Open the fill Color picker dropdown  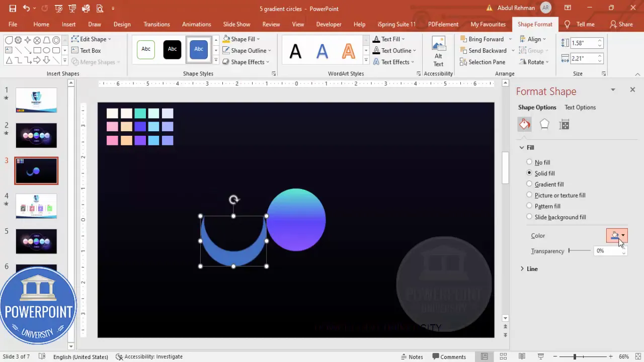[x=617, y=235]
